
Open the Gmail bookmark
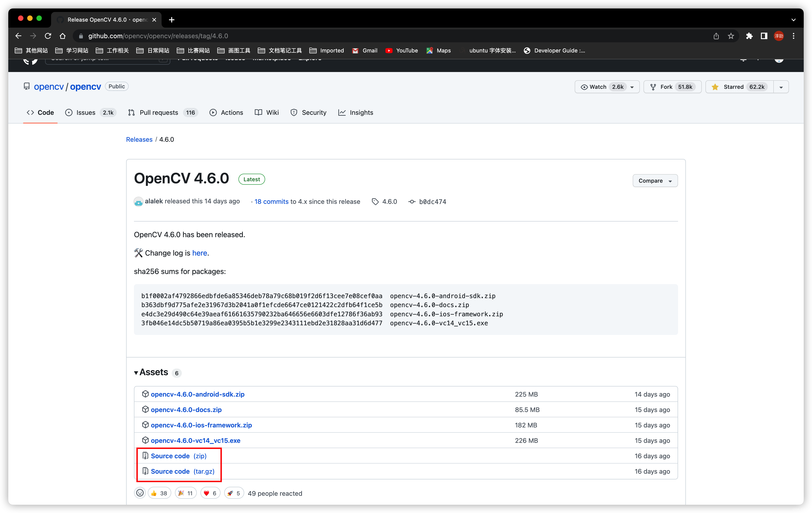click(x=365, y=51)
